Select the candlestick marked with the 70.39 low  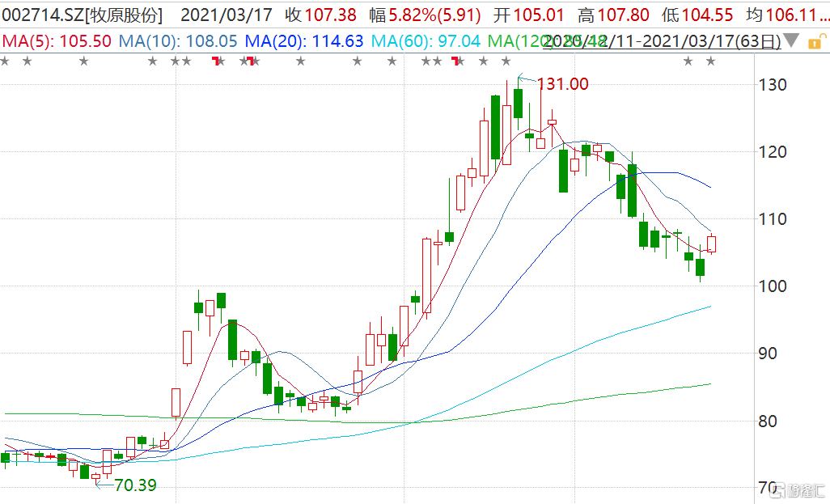[95, 477]
